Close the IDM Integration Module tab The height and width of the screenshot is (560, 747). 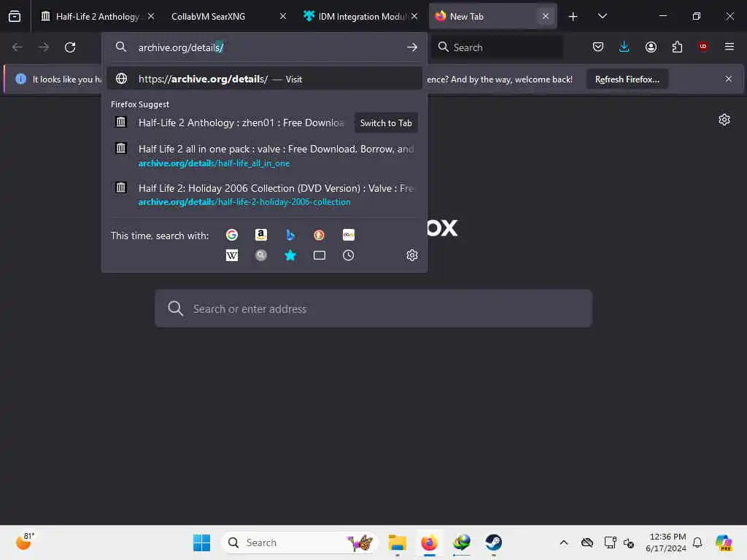(414, 16)
